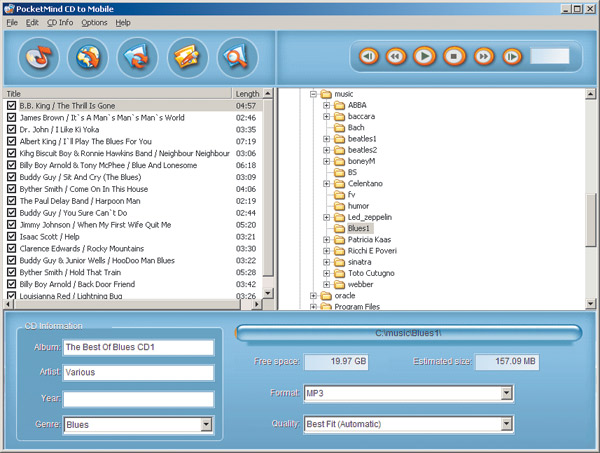
Task: Click the refresh arrows toolbar icon
Action: tap(138, 54)
